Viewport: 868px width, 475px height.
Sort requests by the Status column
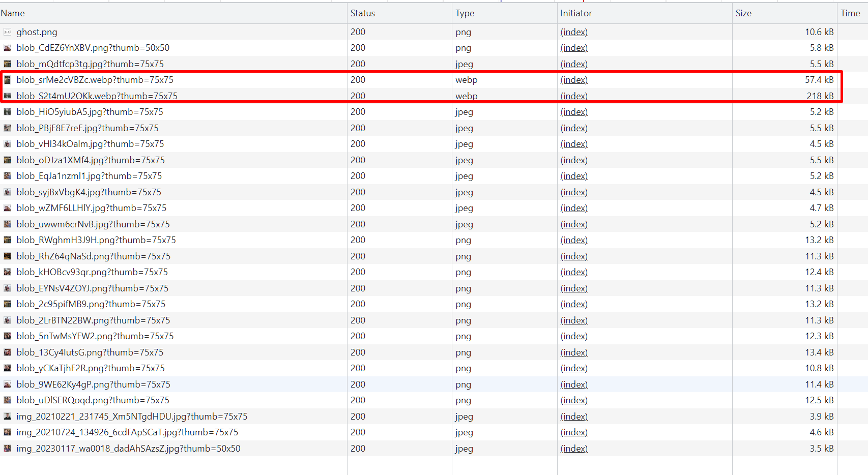[x=362, y=13]
